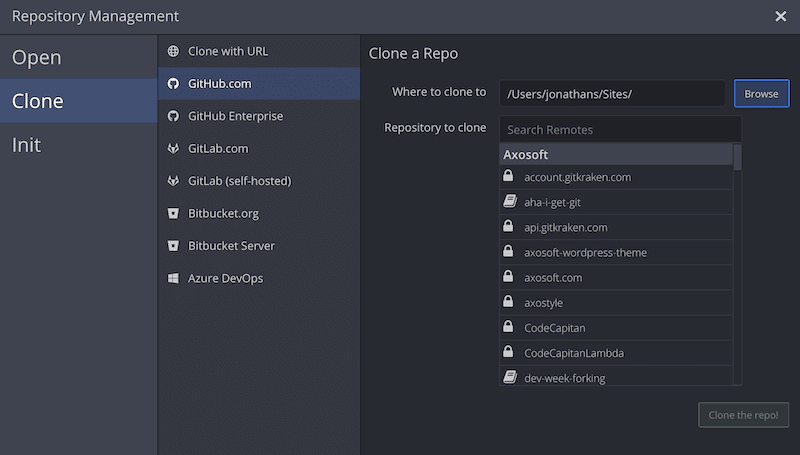The height and width of the screenshot is (455, 800).
Task: Click the globe icon beside Clone with URL
Action: tap(173, 51)
